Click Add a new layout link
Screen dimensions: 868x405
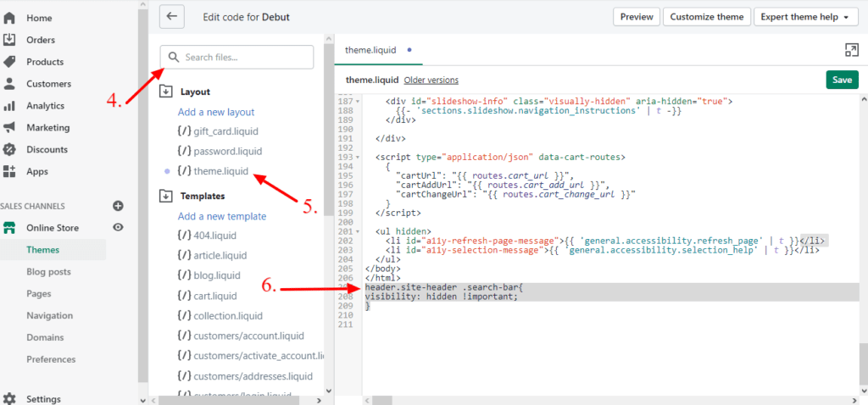point(216,112)
